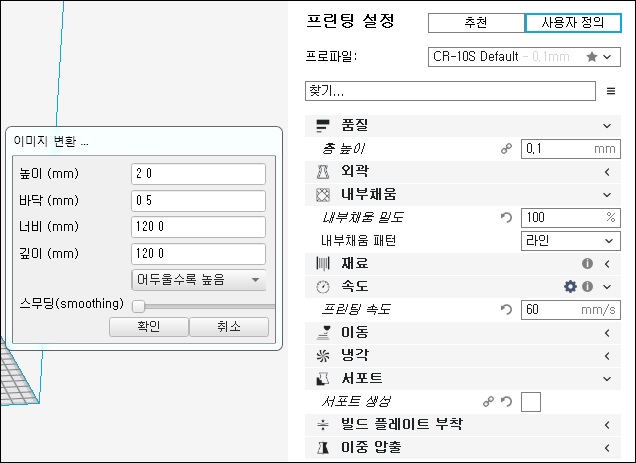Click the 빌드 플레이트 부착 category icon
The width and height of the screenshot is (636, 463).
323,425
